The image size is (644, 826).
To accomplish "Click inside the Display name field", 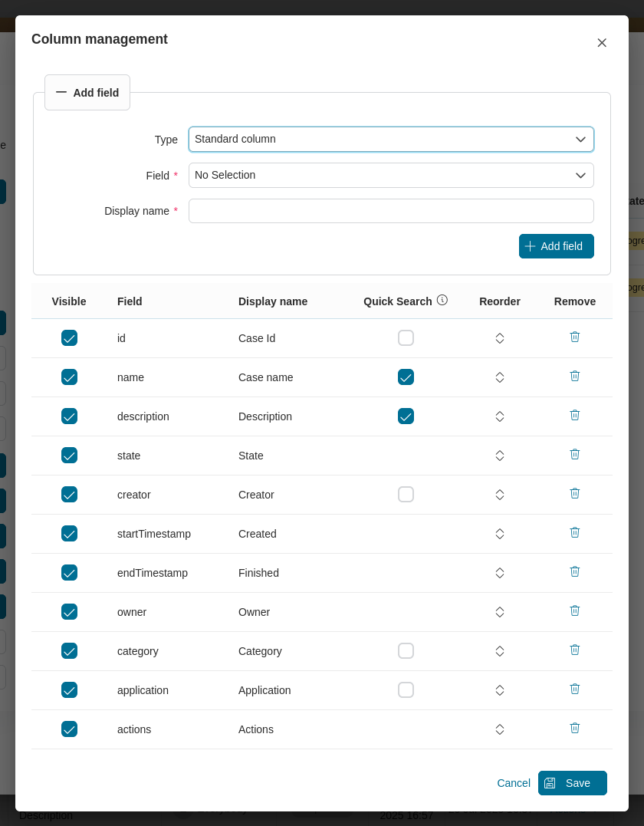I will click(x=391, y=210).
